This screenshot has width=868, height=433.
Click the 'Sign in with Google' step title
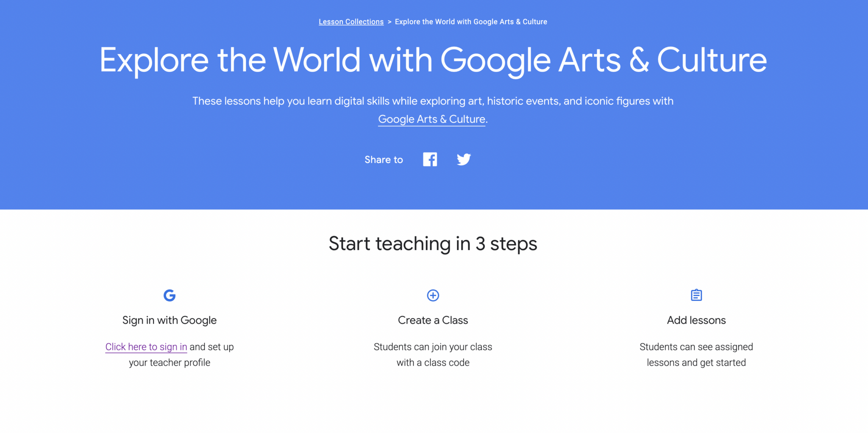[x=170, y=320]
